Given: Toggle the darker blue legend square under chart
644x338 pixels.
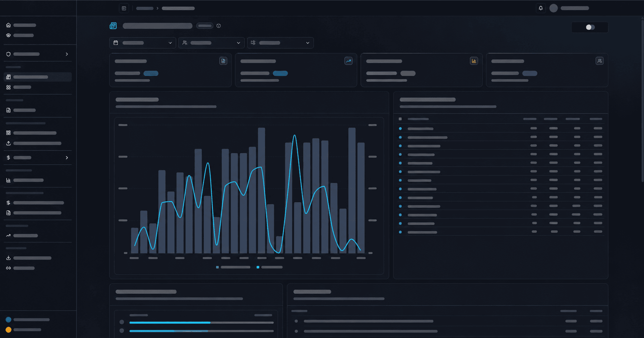Looking at the screenshot, I should [x=218, y=267].
